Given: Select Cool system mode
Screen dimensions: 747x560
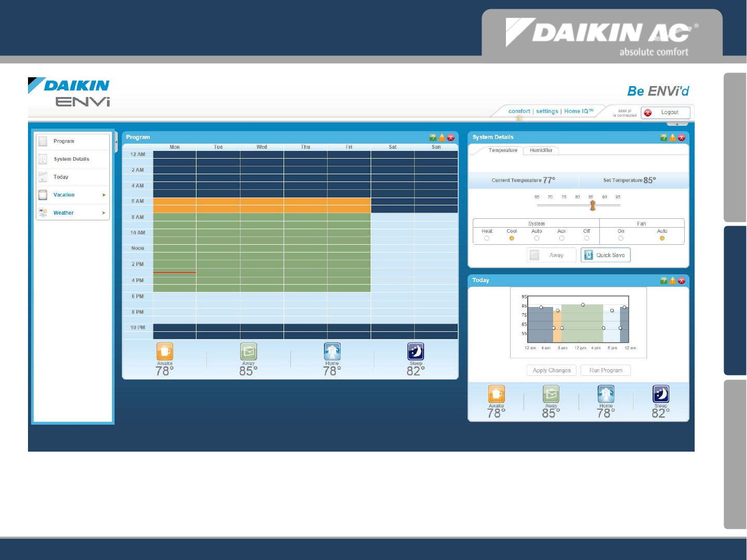Looking at the screenshot, I should coord(512,239).
